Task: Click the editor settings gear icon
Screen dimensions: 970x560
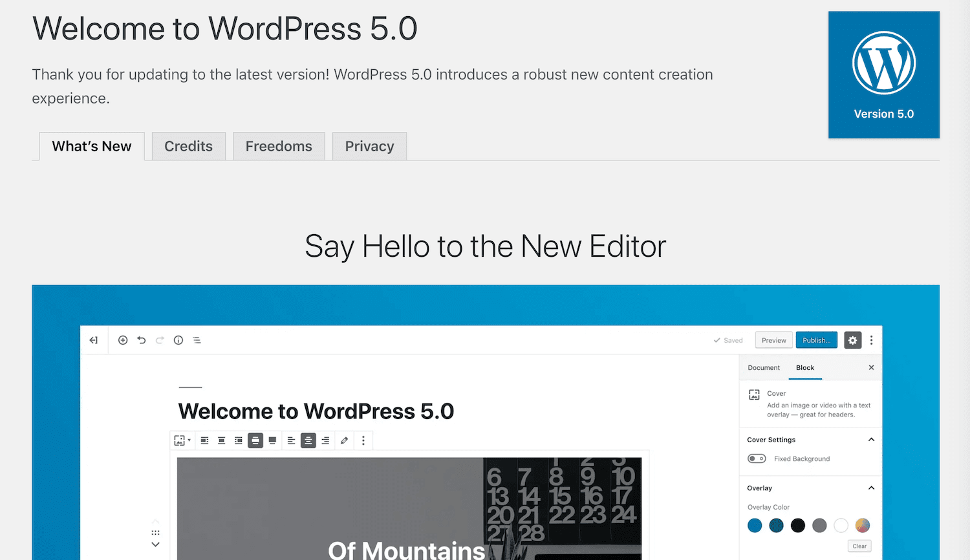Action: 852,339
